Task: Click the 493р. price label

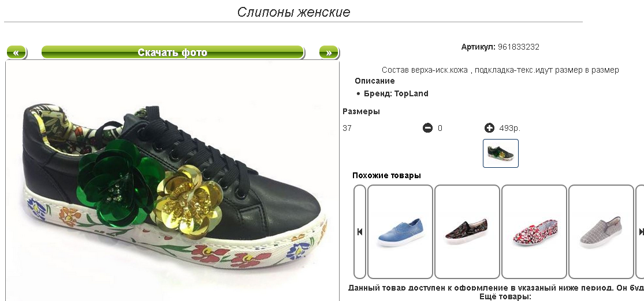Action: (509, 129)
